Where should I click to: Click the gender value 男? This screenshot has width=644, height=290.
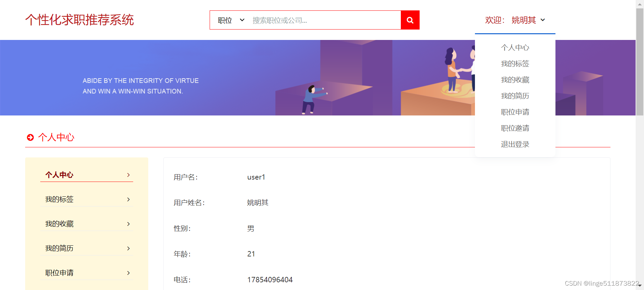pos(251,229)
